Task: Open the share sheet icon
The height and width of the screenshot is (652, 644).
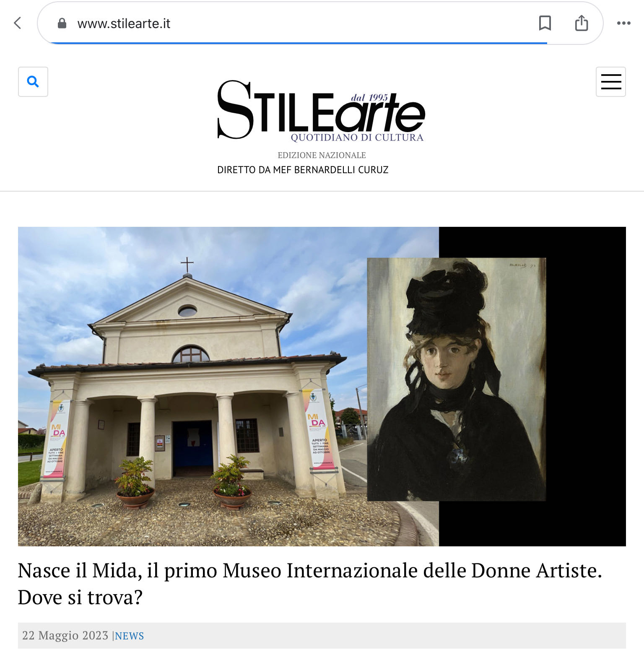Action: (x=582, y=23)
